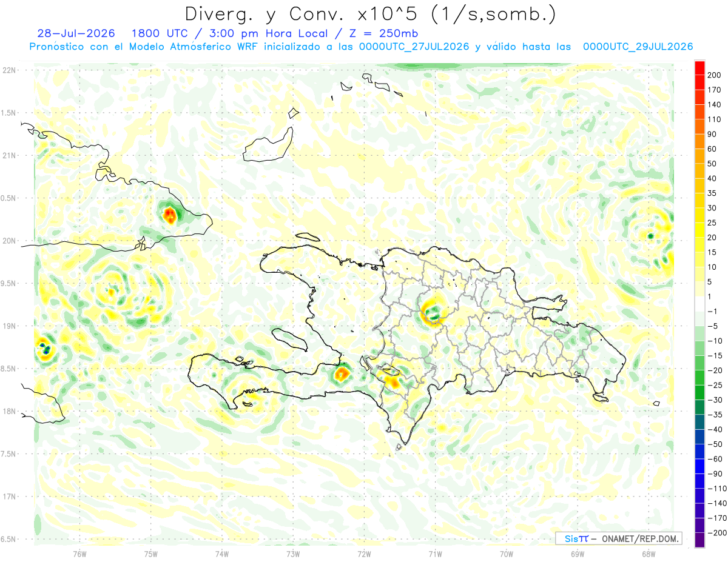
Task: Click the '72W' longitude label
Action: (364, 554)
